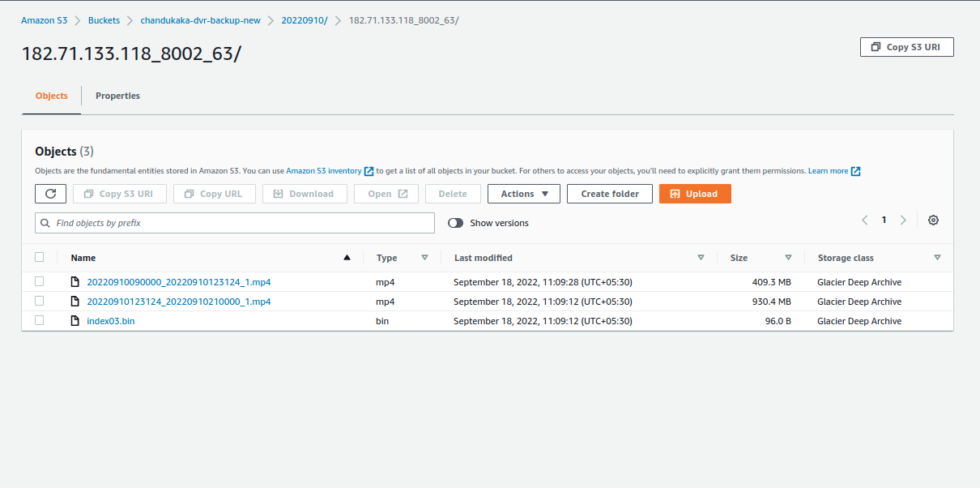Click the Create folder button
This screenshot has width=980, height=488.
click(x=610, y=194)
